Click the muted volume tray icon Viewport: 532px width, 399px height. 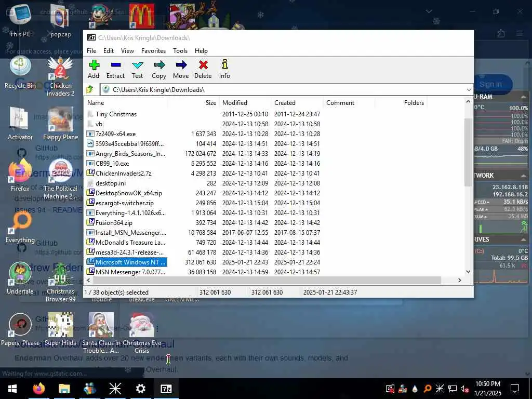(464, 389)
